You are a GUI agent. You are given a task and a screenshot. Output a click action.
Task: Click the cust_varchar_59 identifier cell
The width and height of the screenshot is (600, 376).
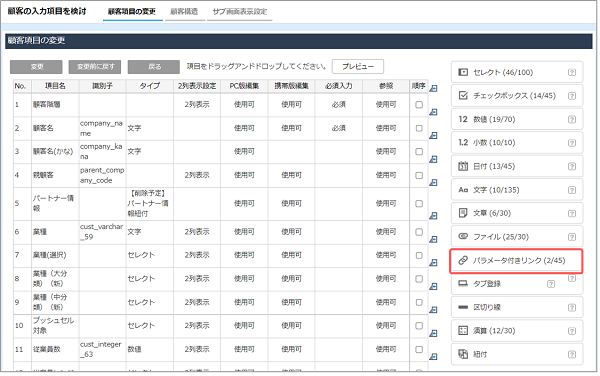102,232
